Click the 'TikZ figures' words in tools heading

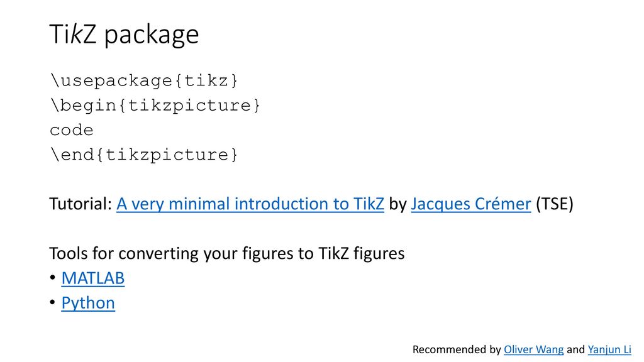point(362,253)
